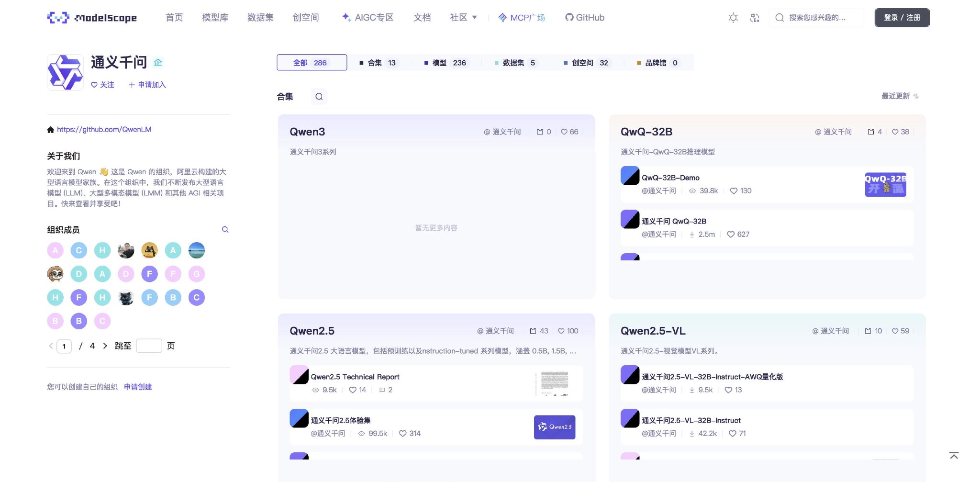Screen dimensions: 980x482
Task: Open the MCP广场 nav item
Action: point(522,18)
